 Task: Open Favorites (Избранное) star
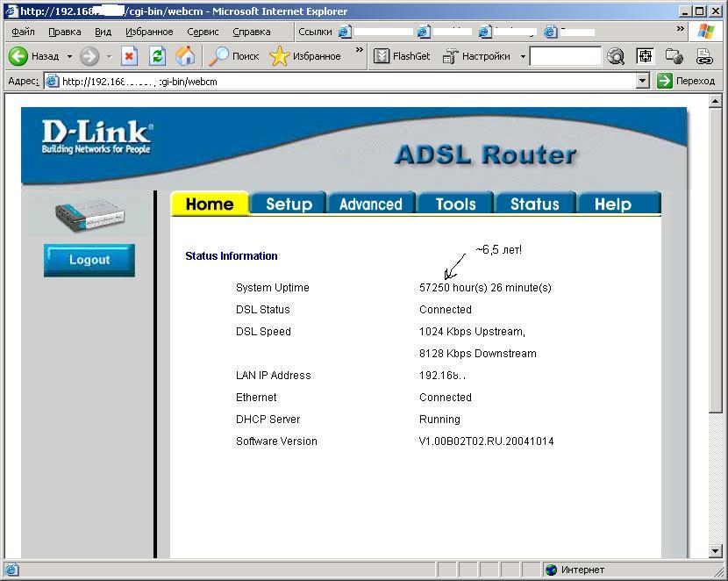tap(305, 56)
